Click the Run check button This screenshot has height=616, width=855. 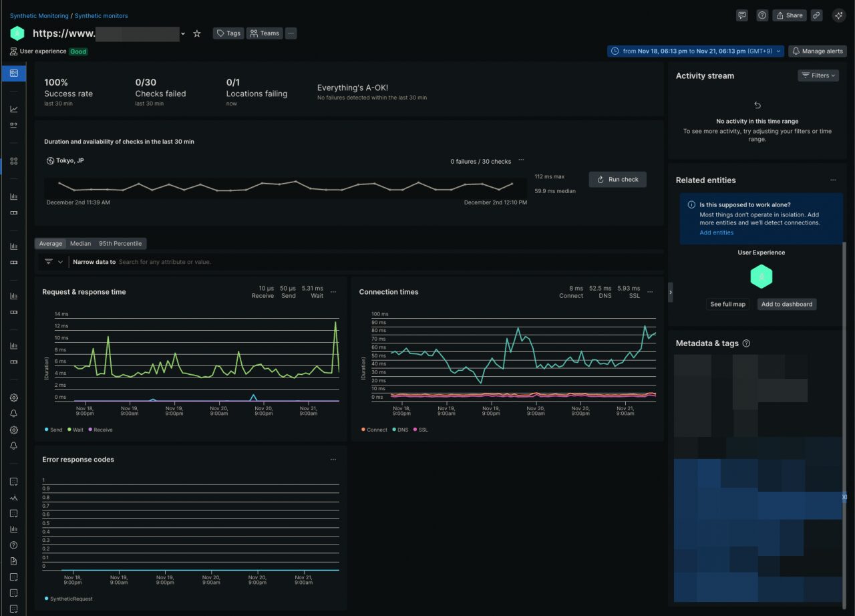617,179
